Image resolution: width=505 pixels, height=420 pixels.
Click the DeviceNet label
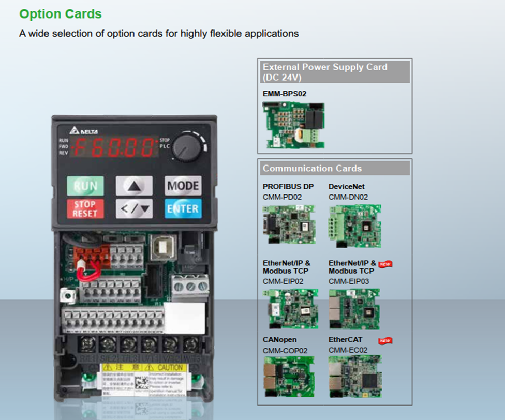pos(347,187)
